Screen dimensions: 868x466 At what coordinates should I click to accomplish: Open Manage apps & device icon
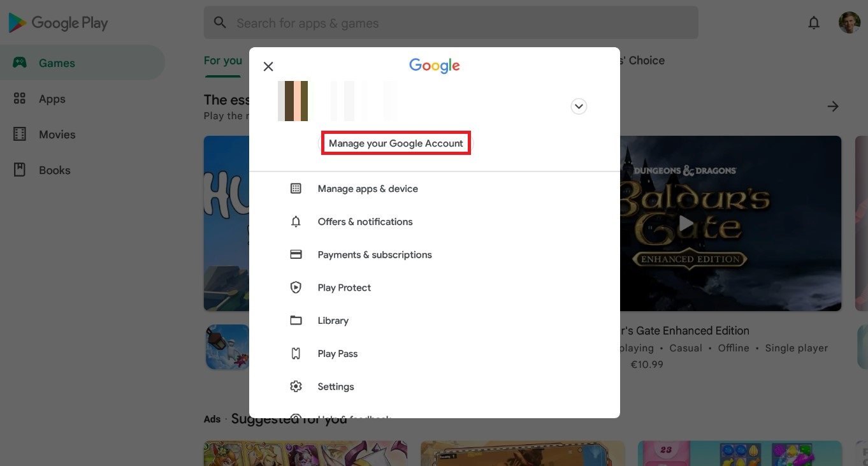point(296,189)
